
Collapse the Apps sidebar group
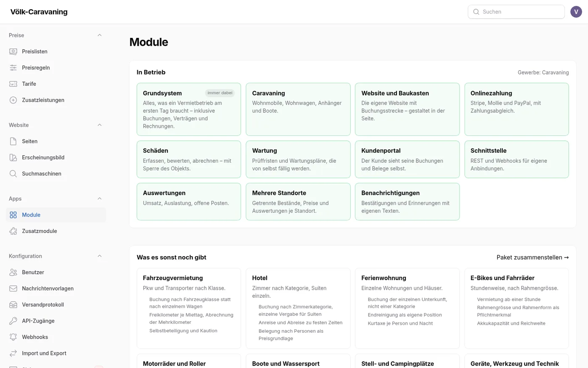click(x=100, y=199)
